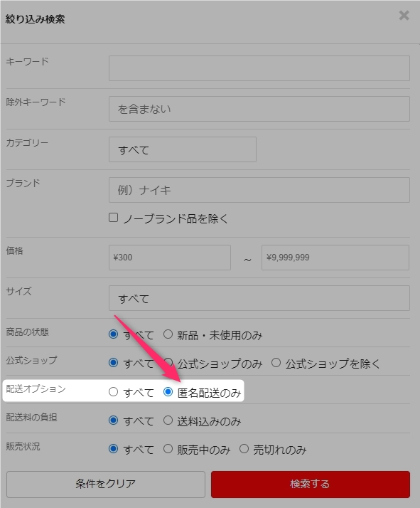Click the maximum price ¥9,999,999 field

click(x=335, y=258)
